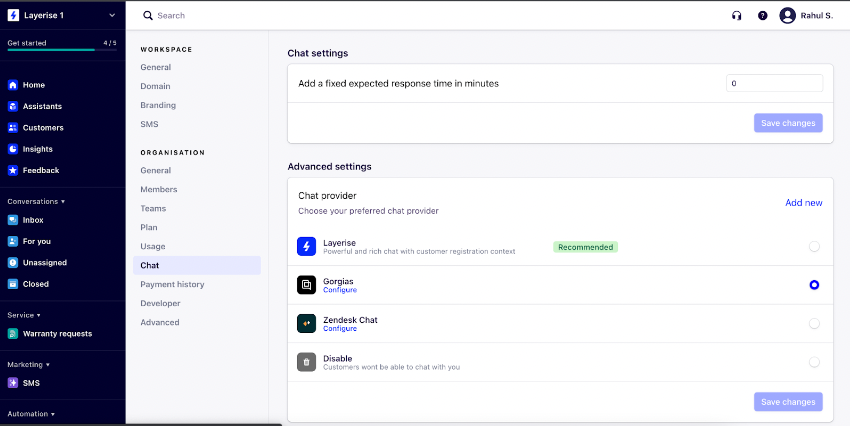Click the Gorgias provider logo
Screen dimensions: 852x426
pos(306,285)
